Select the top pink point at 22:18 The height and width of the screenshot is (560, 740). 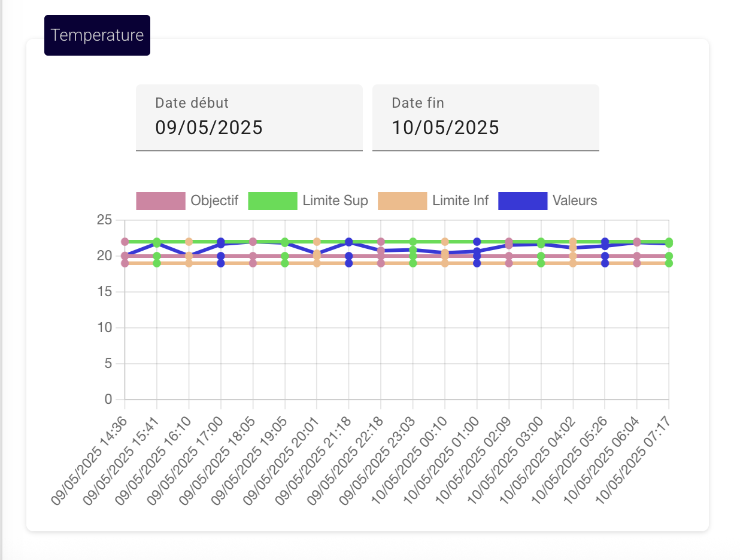pyautogui.click(x=381, y=242)
